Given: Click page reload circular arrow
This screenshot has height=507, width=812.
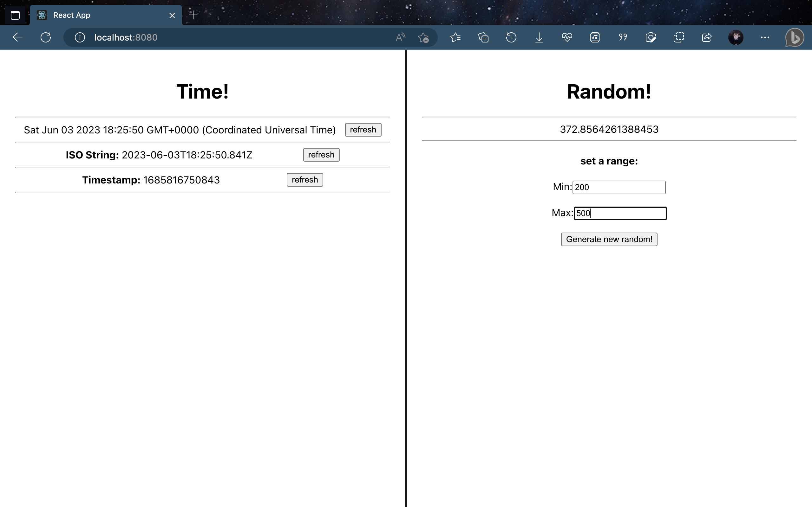Looking at the screenshot, I should 46,37.
